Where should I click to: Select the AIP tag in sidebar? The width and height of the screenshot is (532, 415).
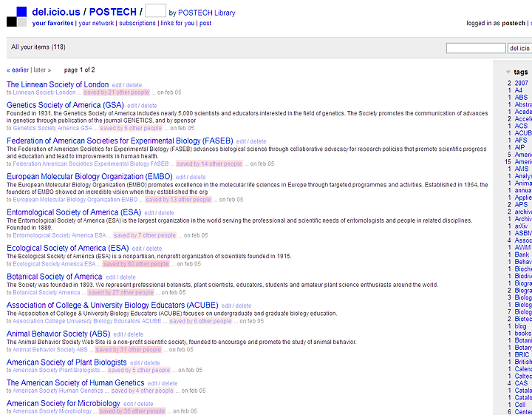pyautogui.click(x=519, y=147)
